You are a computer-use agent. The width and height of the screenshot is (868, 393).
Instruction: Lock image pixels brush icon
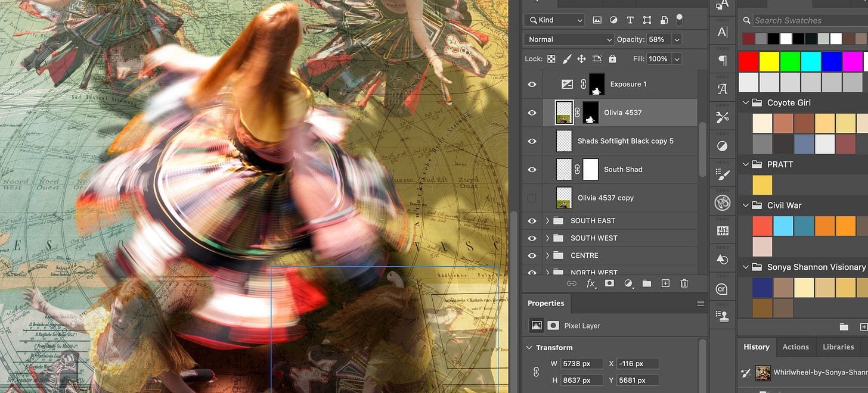pyautogui.click(x=567, y=59)
